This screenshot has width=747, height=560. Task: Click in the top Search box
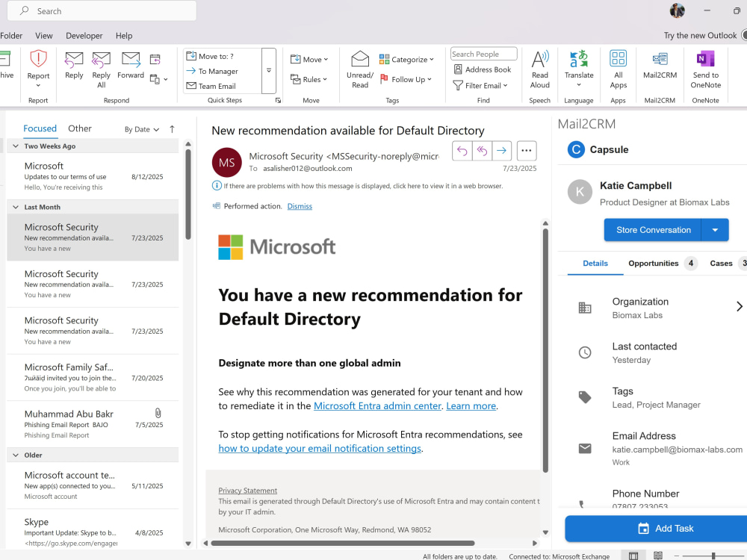pos(102,11)
